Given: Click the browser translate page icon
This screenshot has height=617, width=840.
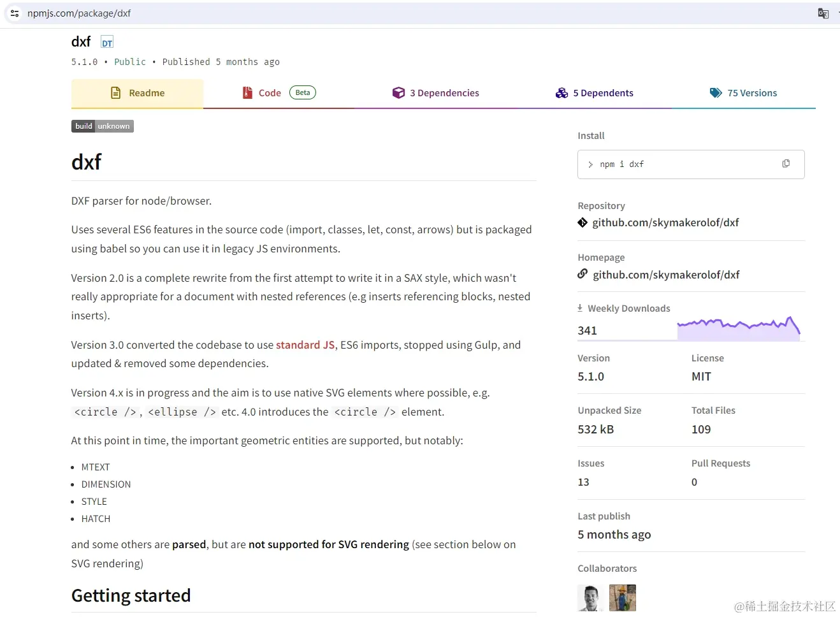Looking at the screenshot, I should (823, 13).
